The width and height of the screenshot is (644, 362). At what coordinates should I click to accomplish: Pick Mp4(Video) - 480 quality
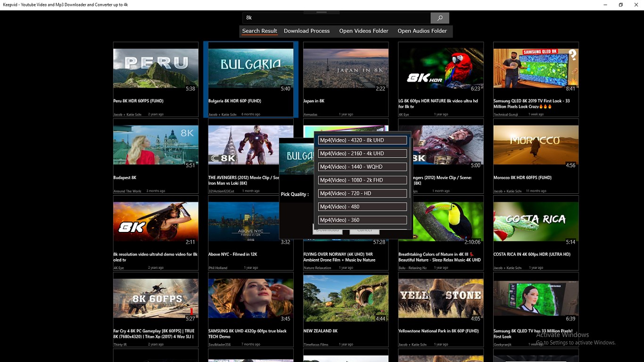(363, 206)
